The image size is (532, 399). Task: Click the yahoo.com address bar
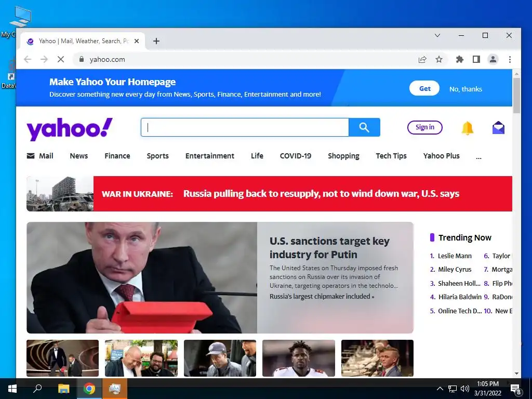[x=244, y=59]
